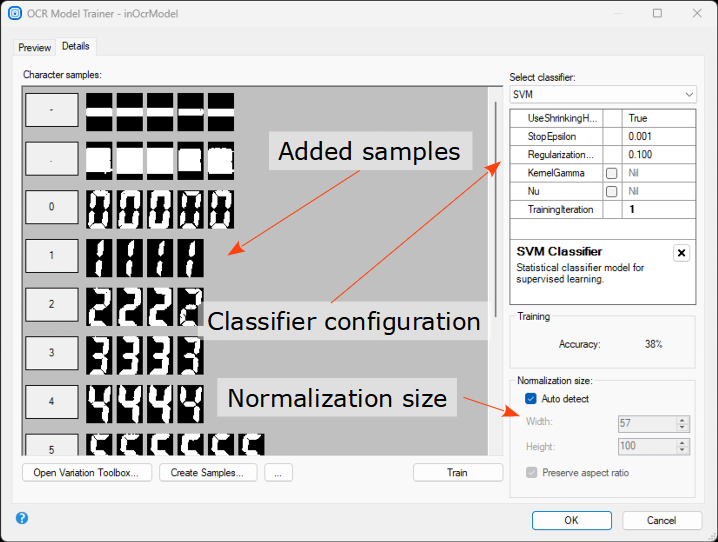
Task: Click the Width spinner arrows
Action: tap(682, 425)
